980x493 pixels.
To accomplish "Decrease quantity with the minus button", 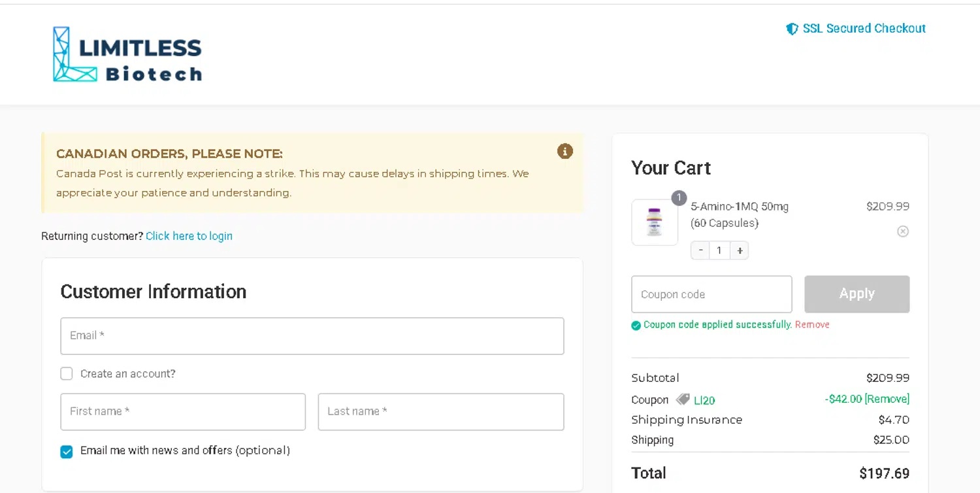I will (700, 250).
